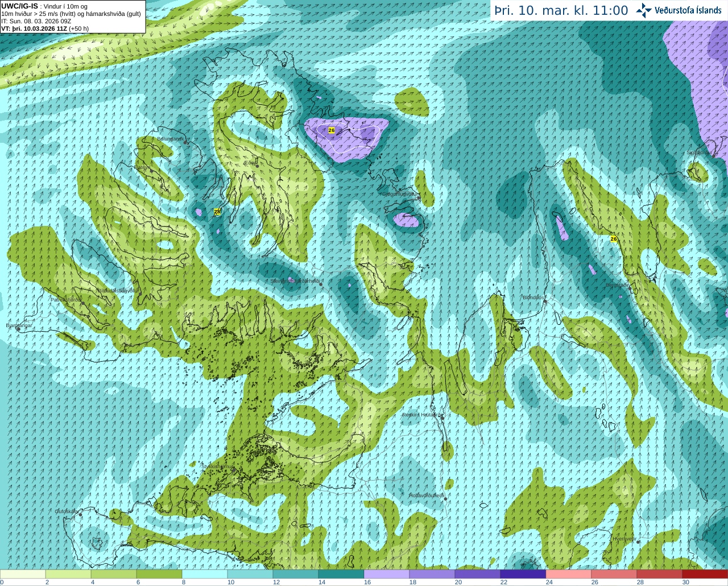The height and width of the screenshot is (586, 728).
Task: Select the 24–26 m/s legend color
Action: click(569, 574)
